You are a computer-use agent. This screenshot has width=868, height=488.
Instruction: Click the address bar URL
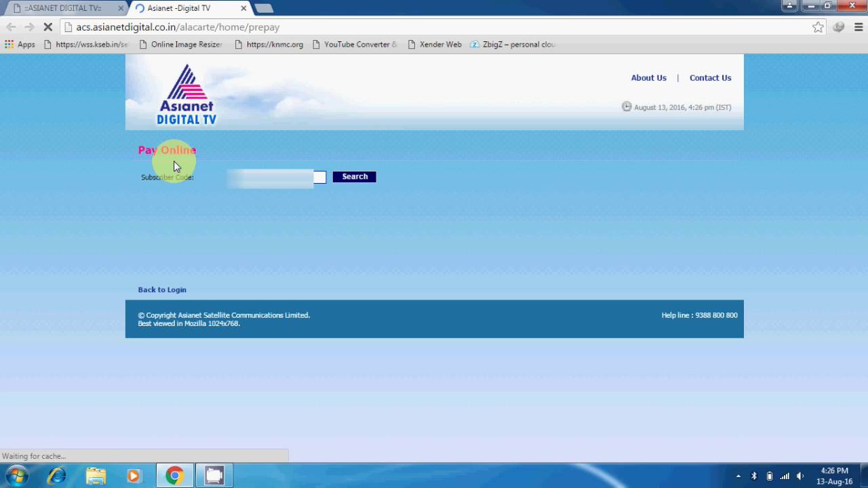coord(178,27)
